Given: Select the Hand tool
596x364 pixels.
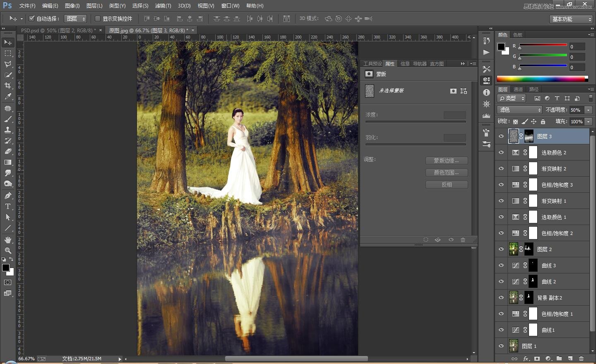Looking at the screenshot, I should tap(8, 240).
